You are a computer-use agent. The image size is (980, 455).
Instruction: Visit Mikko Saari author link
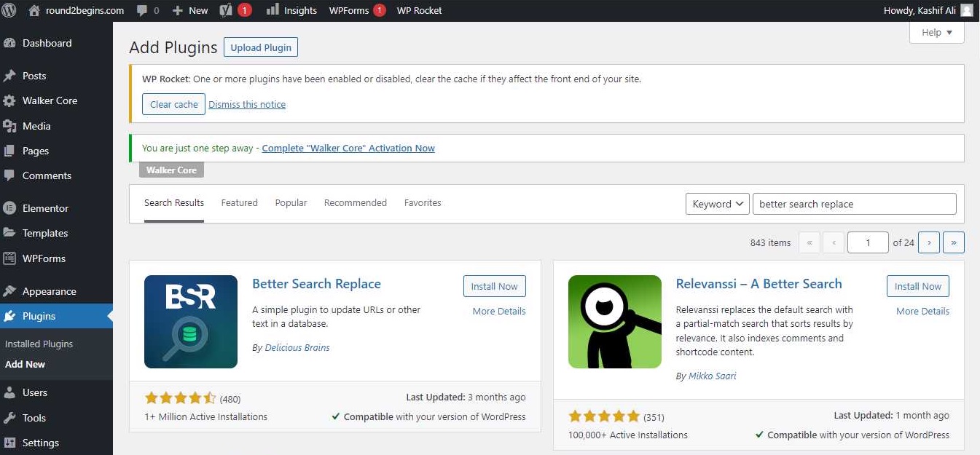[713, 376]
